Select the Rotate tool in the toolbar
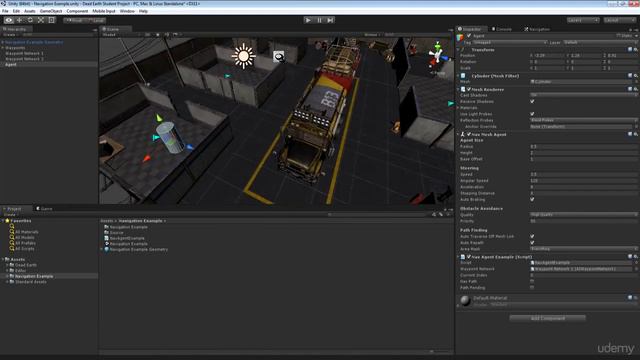This screenshot has width=640, height=360. [x=30, y=20]
